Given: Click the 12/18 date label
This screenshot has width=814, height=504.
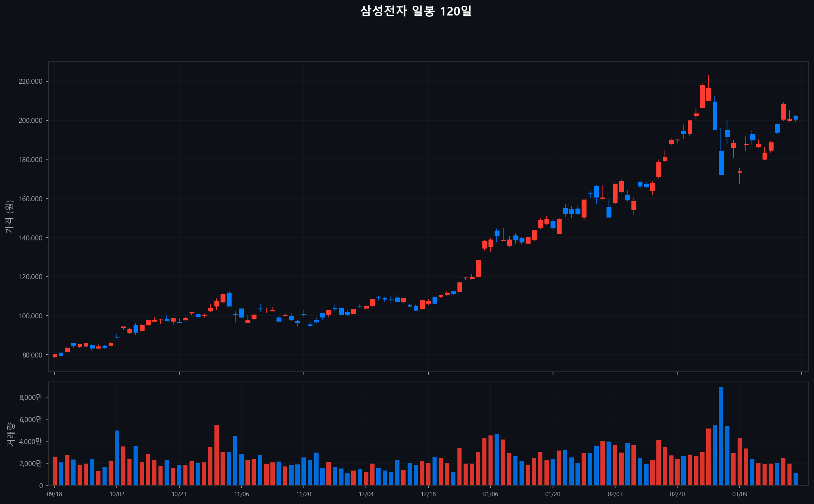Looking at the screenshot, I should pos(428,494).
